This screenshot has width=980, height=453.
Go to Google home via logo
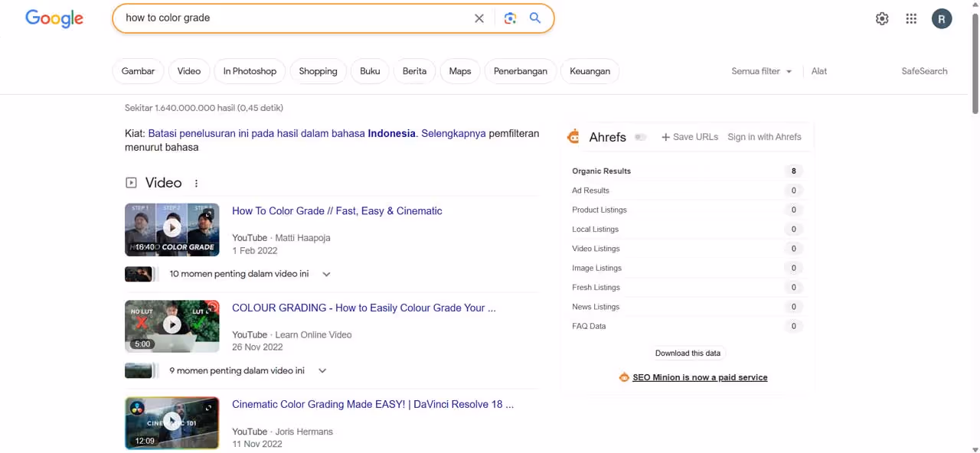tap(54, 19)
